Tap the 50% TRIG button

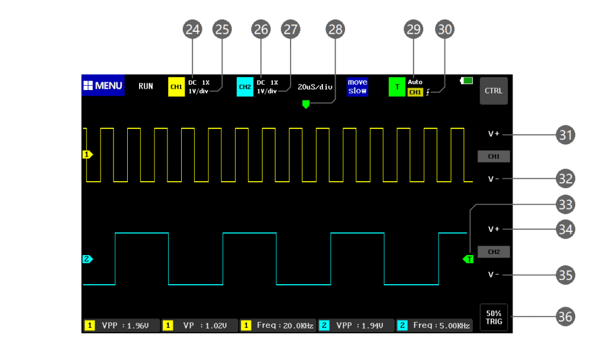pyautogui.click(x=494, y=317)
